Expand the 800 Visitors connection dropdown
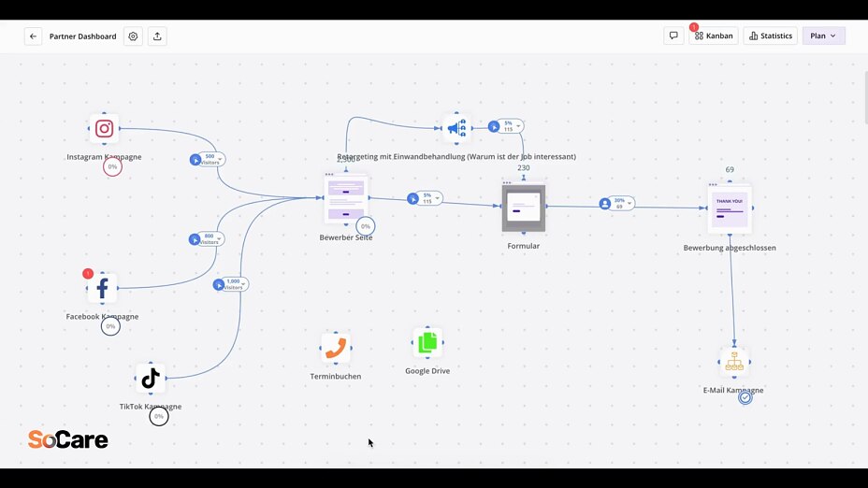868x488 pixels. pos(219,239)
